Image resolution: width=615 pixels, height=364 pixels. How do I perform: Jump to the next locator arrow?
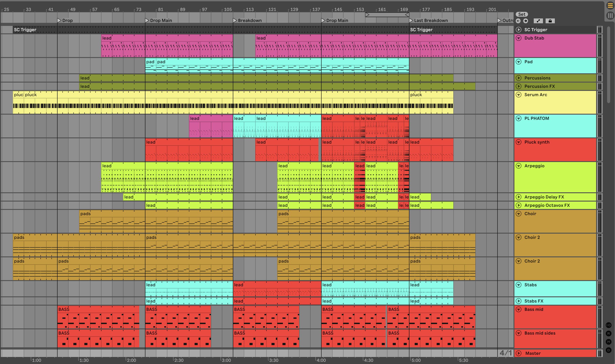click(x=525, y=21)
